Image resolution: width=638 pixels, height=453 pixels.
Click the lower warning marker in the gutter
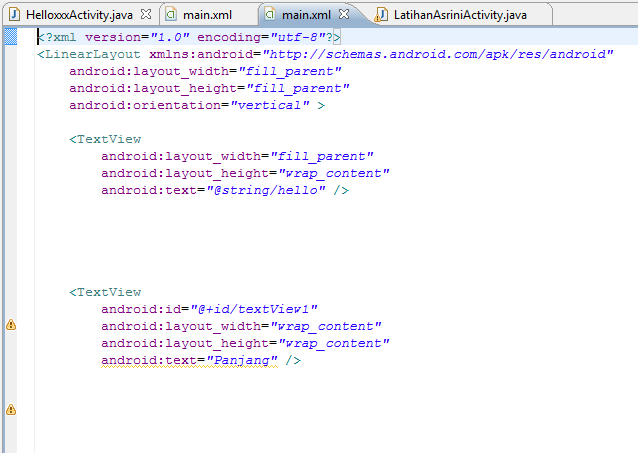click(x=11, y=409)
